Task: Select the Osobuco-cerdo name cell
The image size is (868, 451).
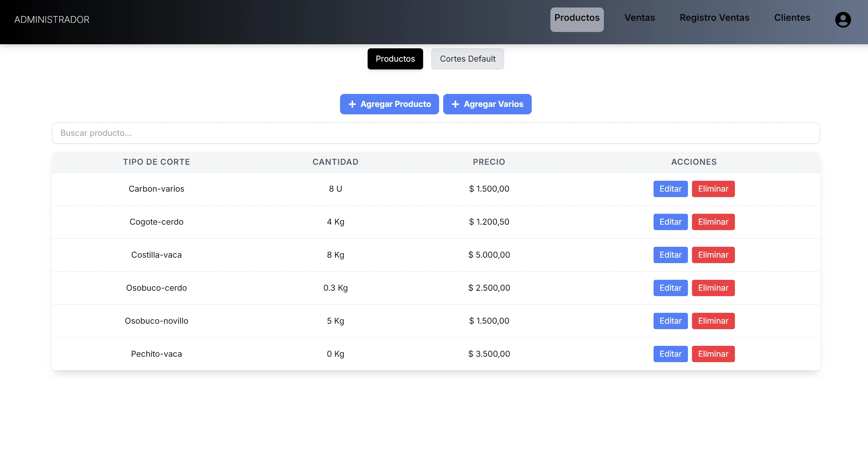Action: point(157,288)
